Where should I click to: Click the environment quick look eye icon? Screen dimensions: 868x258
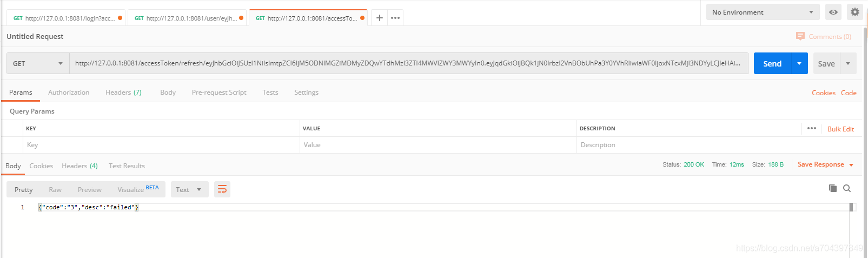click(x=833, y=12)
